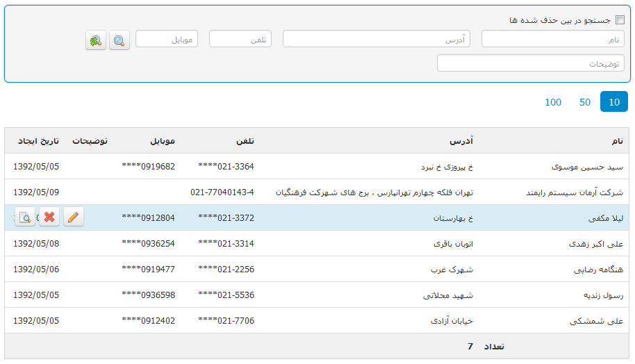This screenshot has width=635, height=364.
Task: Sort by the name (نام) column header
Action: point(617,141)
